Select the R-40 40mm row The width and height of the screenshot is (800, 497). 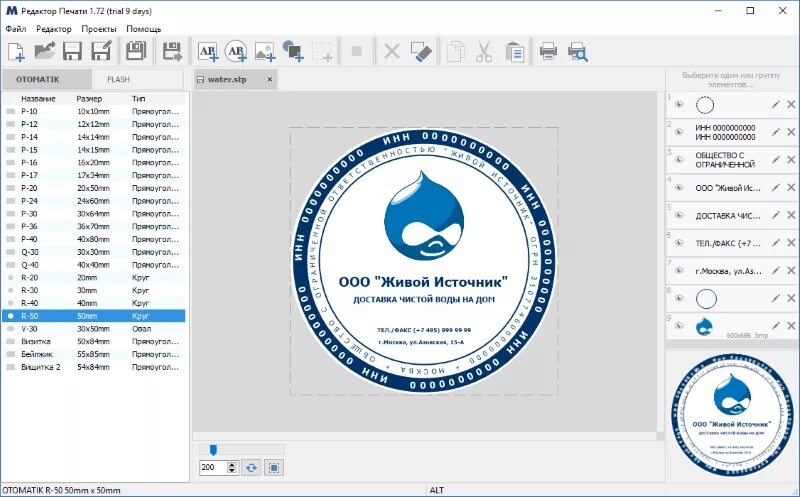tap(94, 303)
